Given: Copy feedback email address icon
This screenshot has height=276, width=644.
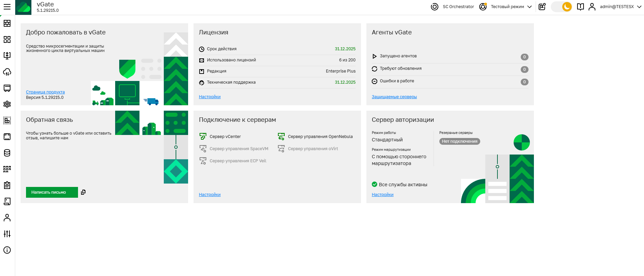Looking at the screenshot, I should click(83, 192).
